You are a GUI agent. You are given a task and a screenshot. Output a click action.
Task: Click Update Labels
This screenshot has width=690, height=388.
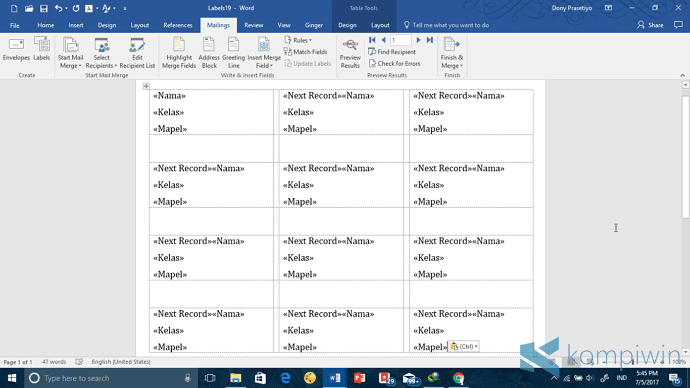click(308, 63)
